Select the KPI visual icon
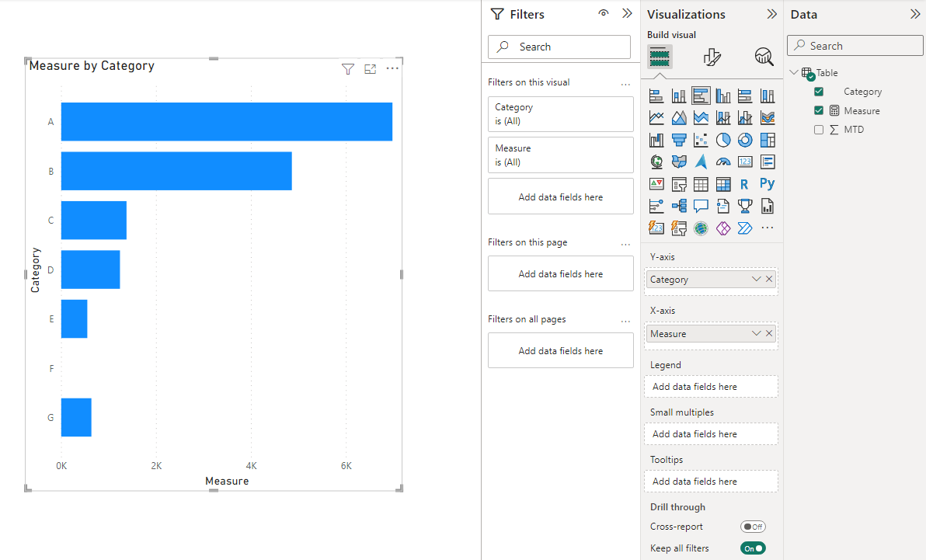Viewport: 926px width, 560px height. [656, 184]
